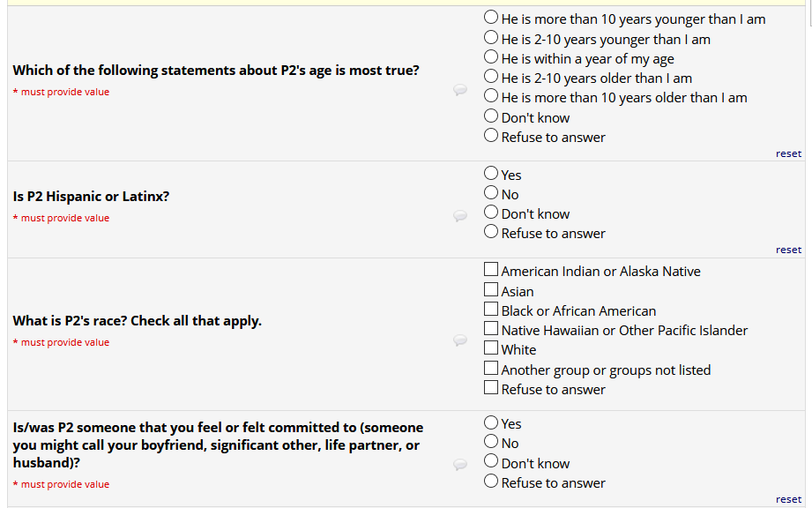This screenshot has width=812, height=508.
Task: Choose 'He is more than 10 years younger'
Action: [x=491, y=18]
